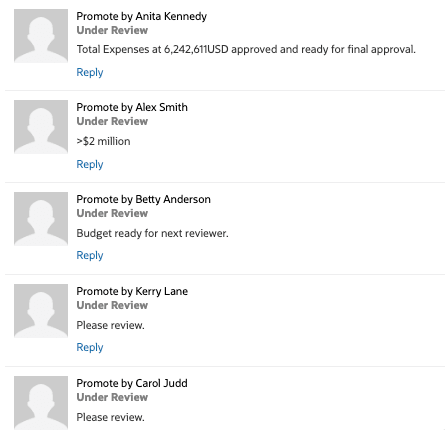Click the Total Expenses comment text
The width and height of the screenshot is (445, 430).
click(x=246, y=49)
